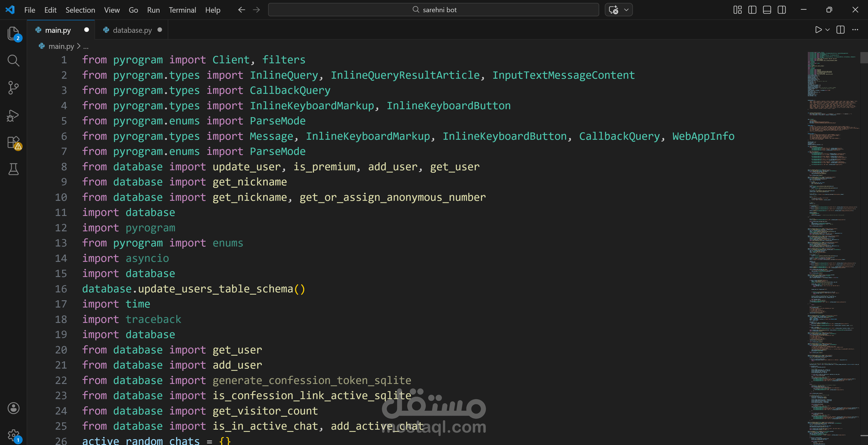
Task: Click 'get_or_assign_anonymous_number' on line 10
Action: (393, 197)
